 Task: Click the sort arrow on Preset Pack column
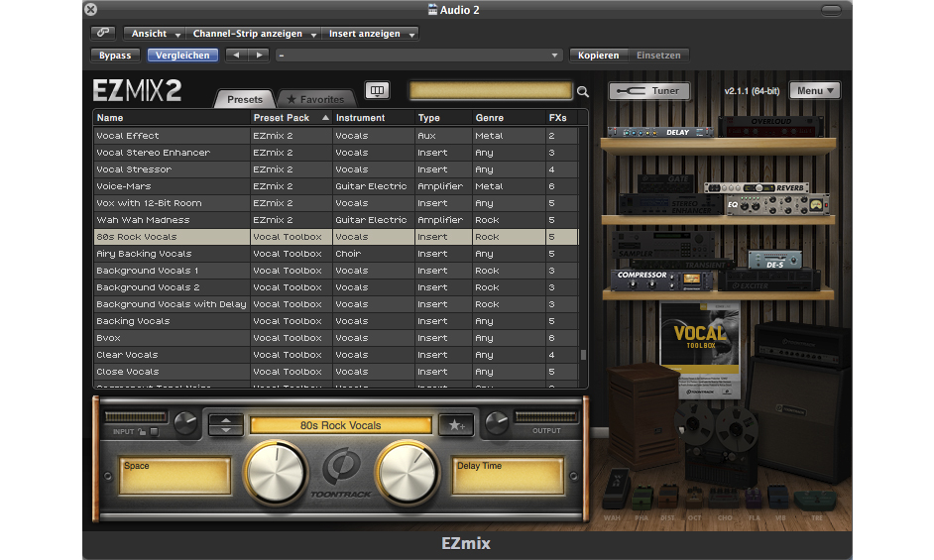pos(325,117)
